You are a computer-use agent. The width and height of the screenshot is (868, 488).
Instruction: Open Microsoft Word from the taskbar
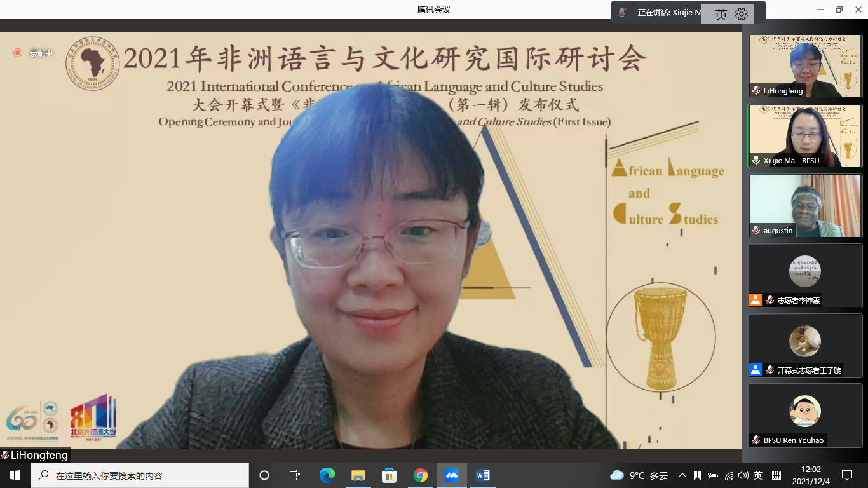(482, 475)
